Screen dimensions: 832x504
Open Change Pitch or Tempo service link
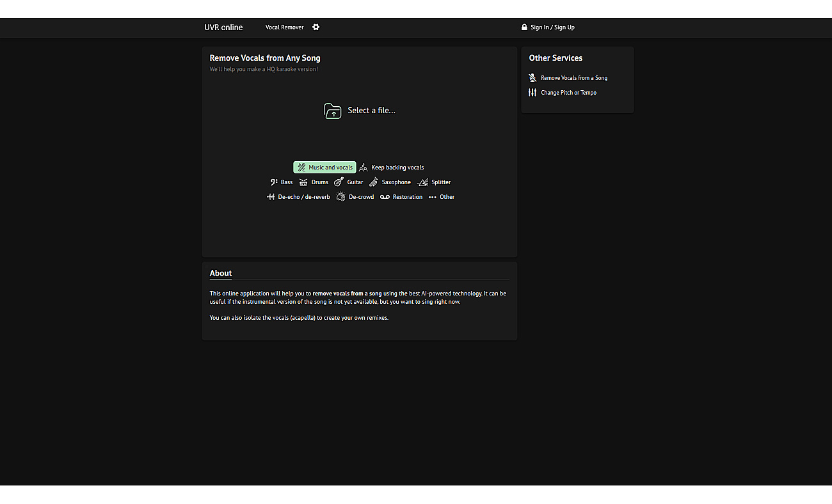[568, 93]
